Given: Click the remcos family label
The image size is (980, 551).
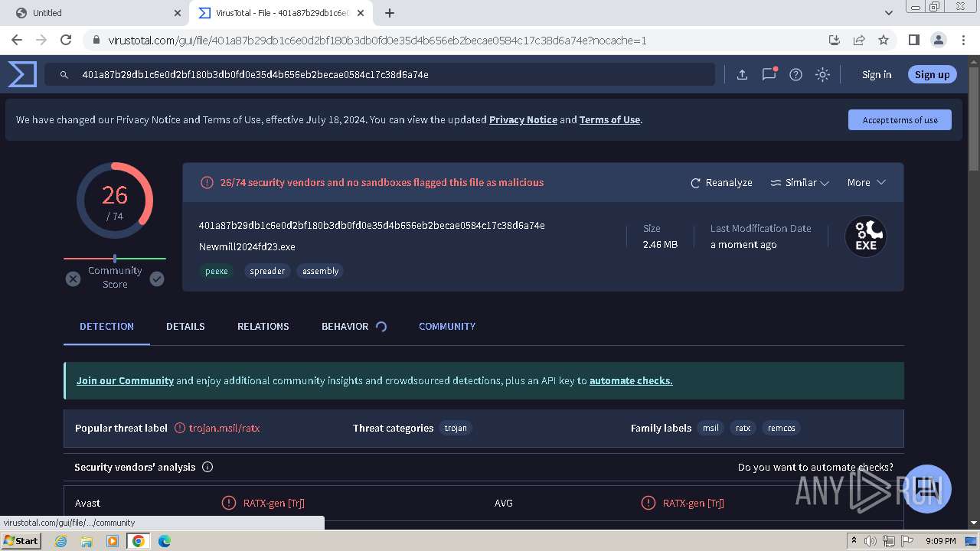Looking at the screenshot, I should (781, 428).
